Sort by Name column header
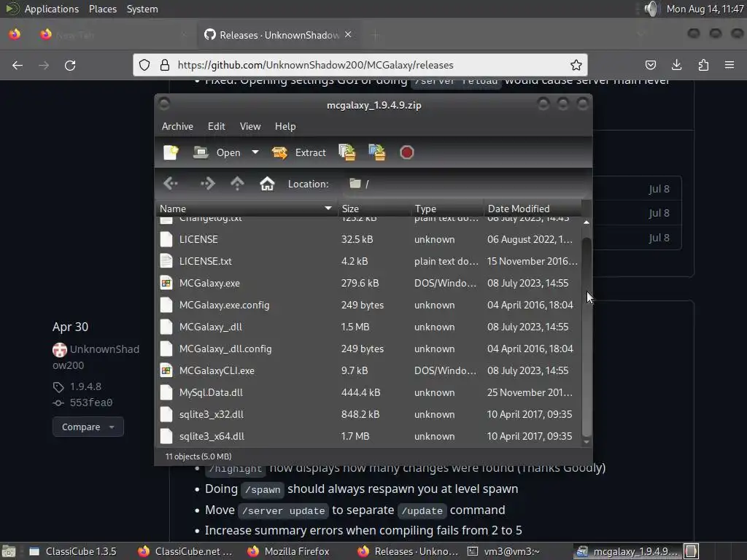This screenshot has width=747, height=560. (246, 209)
